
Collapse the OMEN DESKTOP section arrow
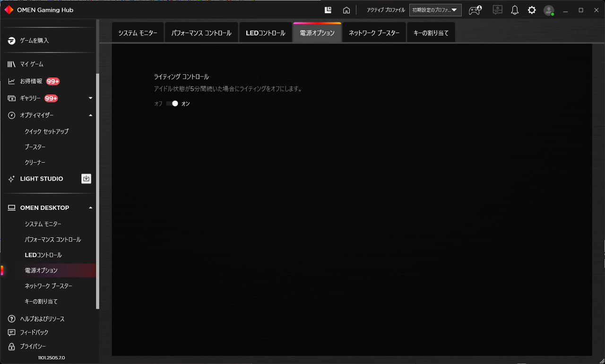pos(90,208)
